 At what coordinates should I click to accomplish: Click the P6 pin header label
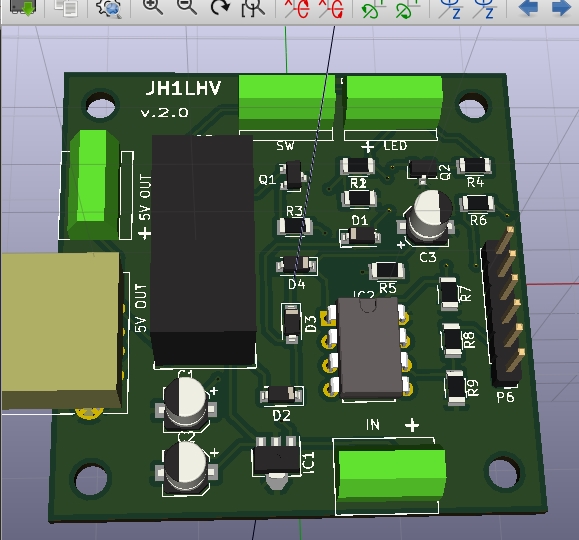(505, 397)
